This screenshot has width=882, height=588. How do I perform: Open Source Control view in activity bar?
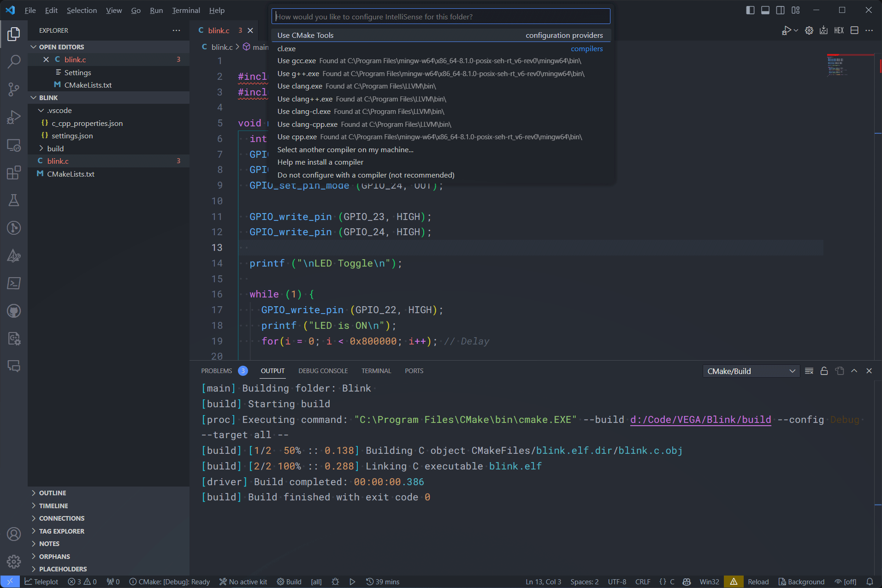pyautogui.click(x=14, y=89)
